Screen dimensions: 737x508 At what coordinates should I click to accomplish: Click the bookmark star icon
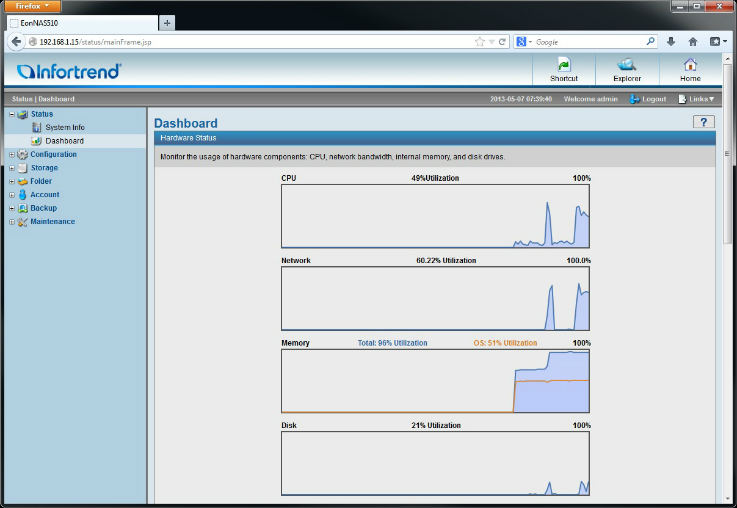(479, 42)
